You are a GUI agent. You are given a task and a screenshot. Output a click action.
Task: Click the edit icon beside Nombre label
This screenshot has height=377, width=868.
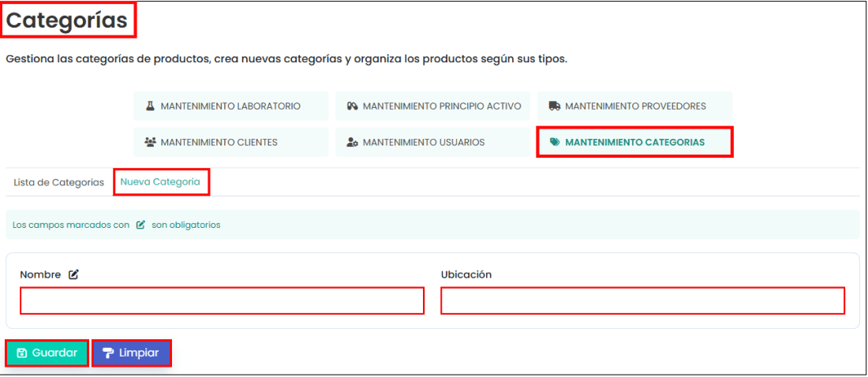tap(73, 274)
